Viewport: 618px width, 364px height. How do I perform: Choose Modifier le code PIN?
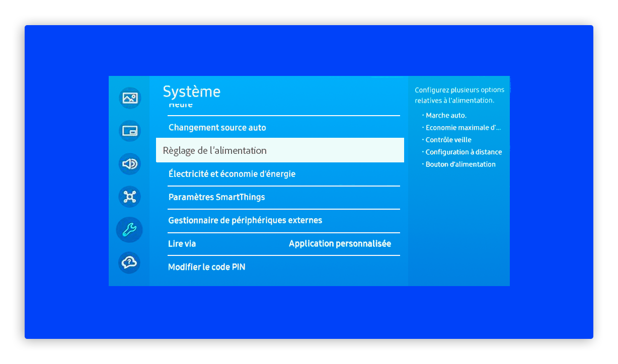point(206,267)
